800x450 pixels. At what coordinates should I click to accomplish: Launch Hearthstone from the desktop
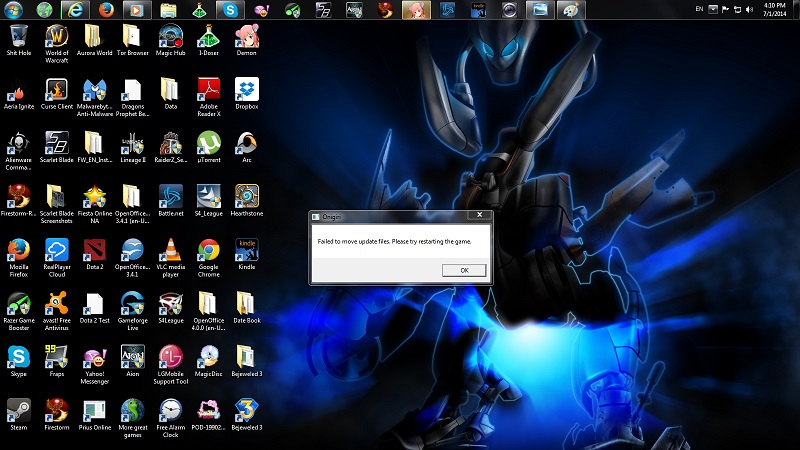coord(246,201)
